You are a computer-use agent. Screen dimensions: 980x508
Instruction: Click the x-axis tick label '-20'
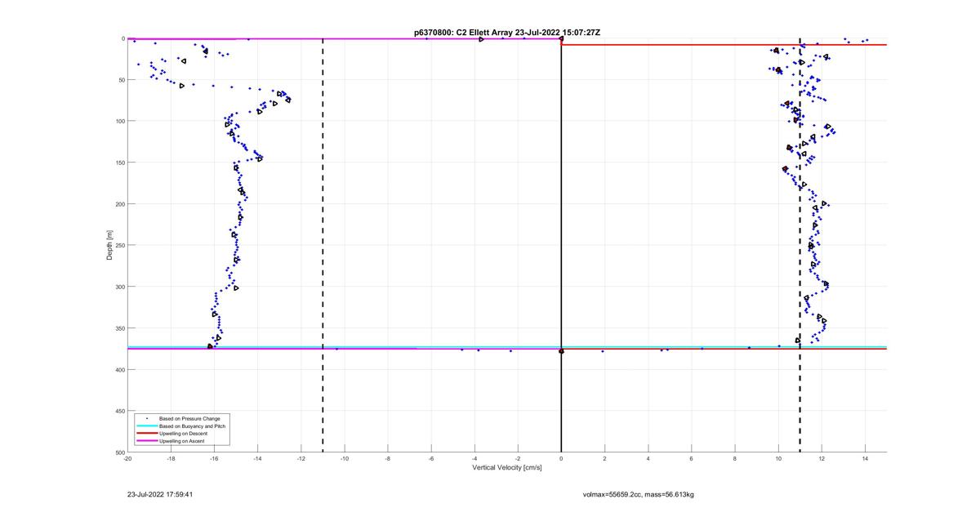[128, 458]
